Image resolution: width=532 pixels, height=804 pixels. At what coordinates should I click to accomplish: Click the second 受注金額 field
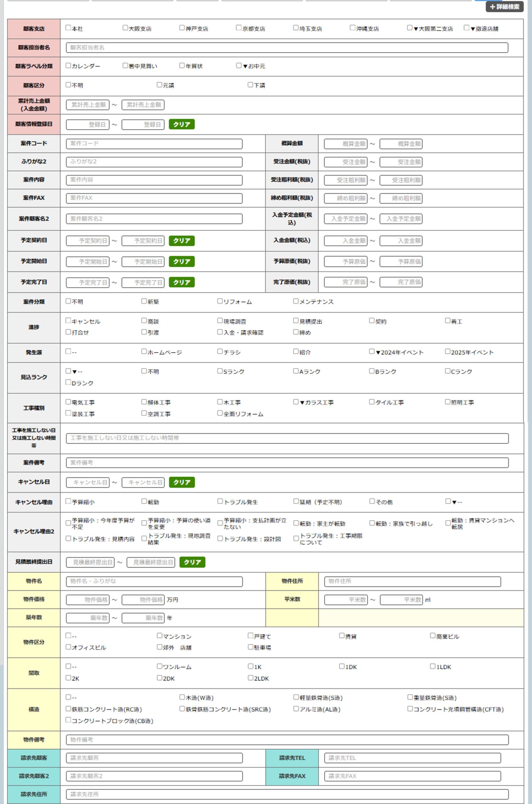[401, 162]
